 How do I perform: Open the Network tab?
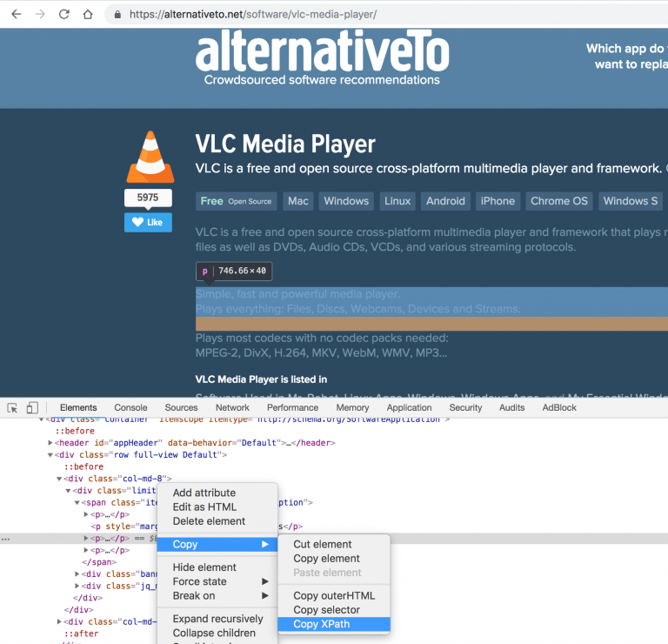pos(232,408)
